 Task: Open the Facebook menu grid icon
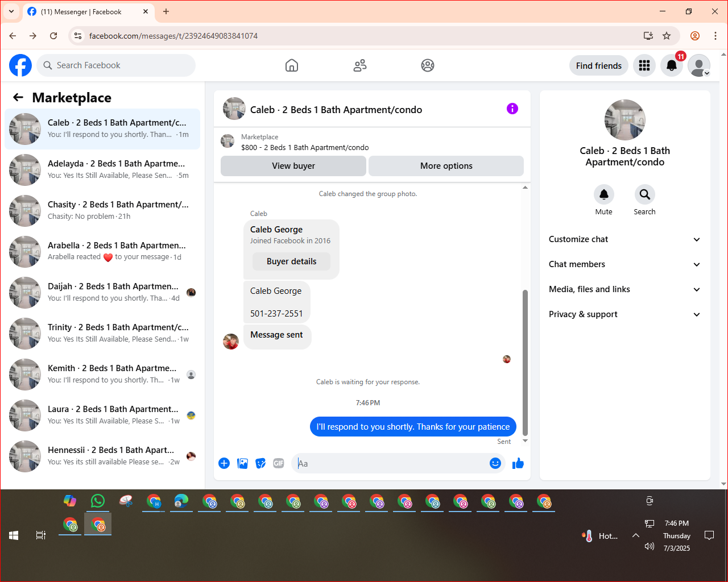[x=644, y=65]
